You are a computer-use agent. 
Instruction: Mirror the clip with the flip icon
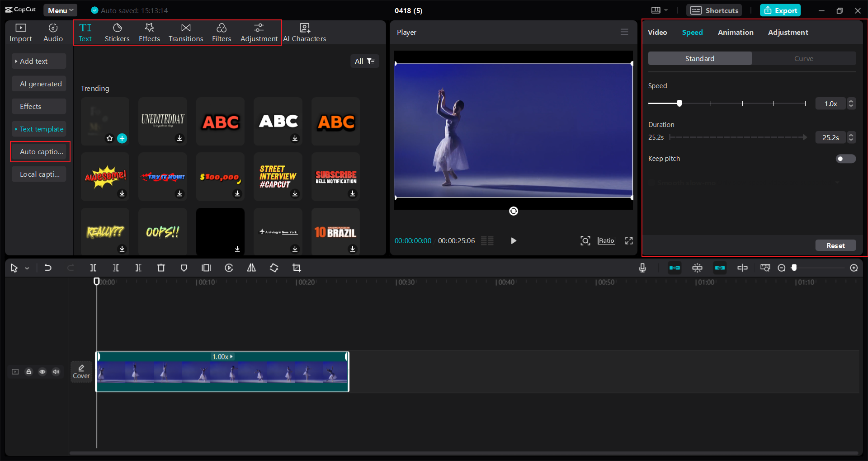click(251, 268)
